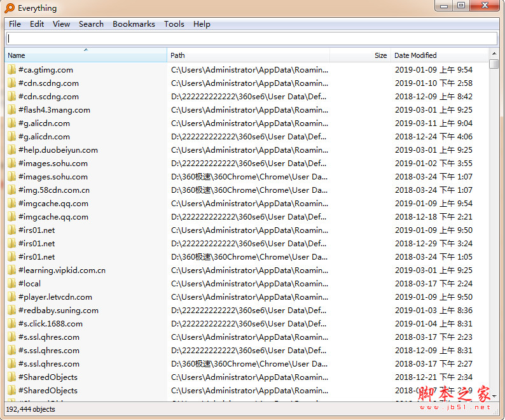Click path of #local row
This screenshot has width=505, height=420.
[249, 284]
